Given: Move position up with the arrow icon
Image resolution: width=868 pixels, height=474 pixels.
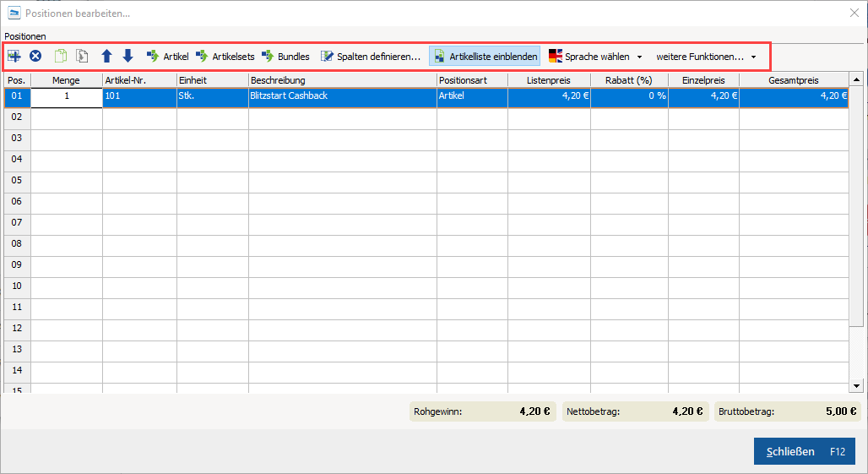Looking at the screenshot, I should (x=107, y=56).
